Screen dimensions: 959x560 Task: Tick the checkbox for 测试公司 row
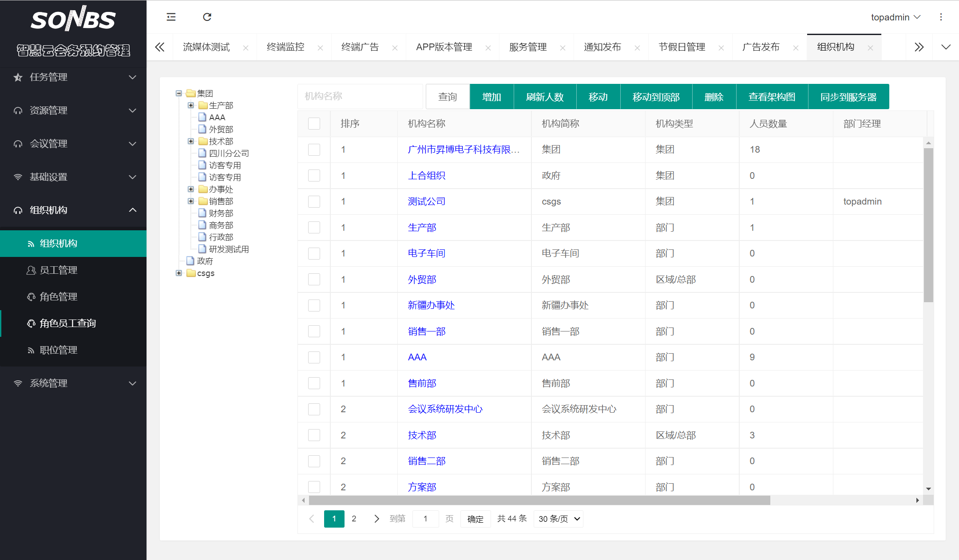pyautogui.click(x=314, y=201)
